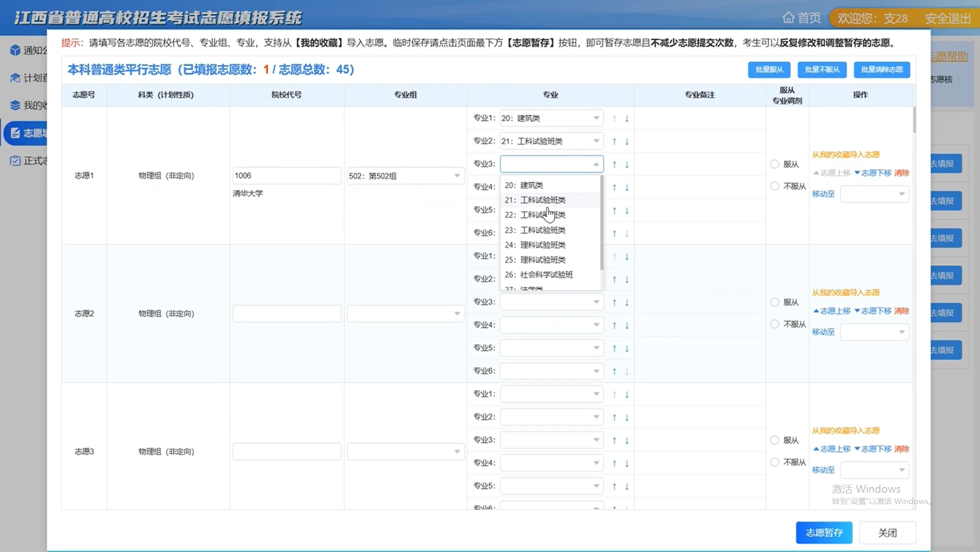The image size is (980, 552).
Task: Move 专业2 up with its up arrow in 志愿1
Action: click(x=614, y=142)
